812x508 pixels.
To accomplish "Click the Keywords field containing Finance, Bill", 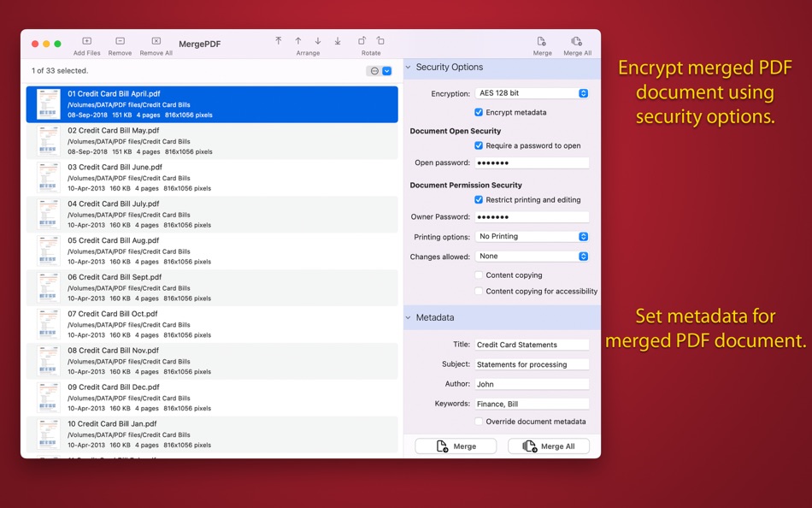I will pos(532,404).
